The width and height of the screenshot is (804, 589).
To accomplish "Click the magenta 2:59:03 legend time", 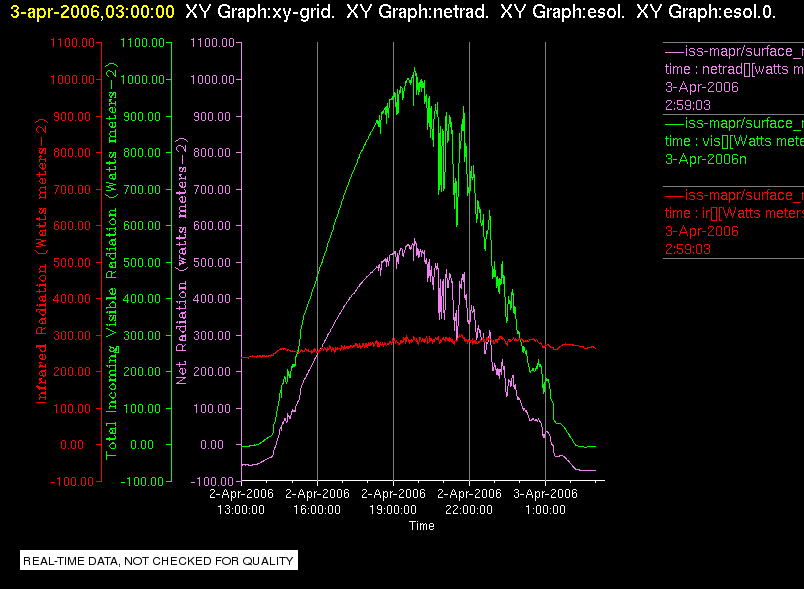I will [x=688, y=105].
